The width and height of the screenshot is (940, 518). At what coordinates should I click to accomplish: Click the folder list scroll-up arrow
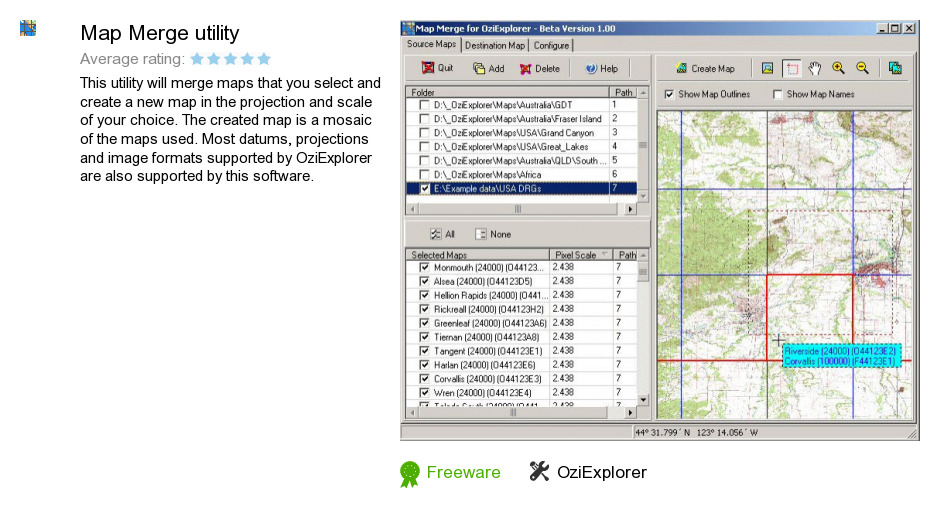click(x=643, y=93)
